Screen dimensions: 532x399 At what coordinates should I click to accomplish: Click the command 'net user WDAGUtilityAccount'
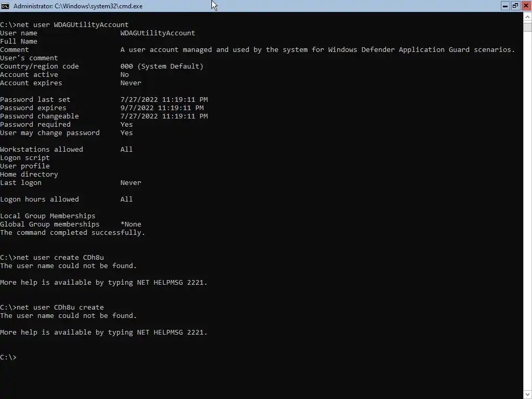pyautogui.click(x=73, y=25)
